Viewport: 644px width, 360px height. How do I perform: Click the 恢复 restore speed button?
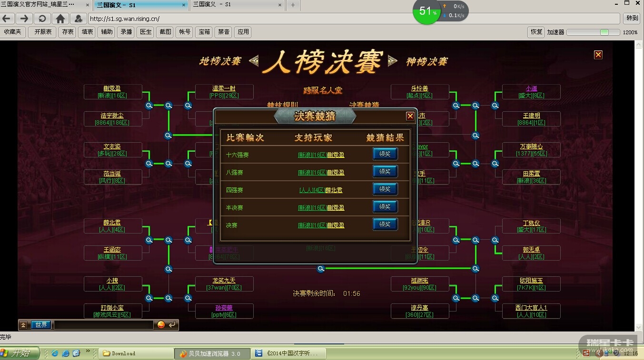tap(536, 32)
